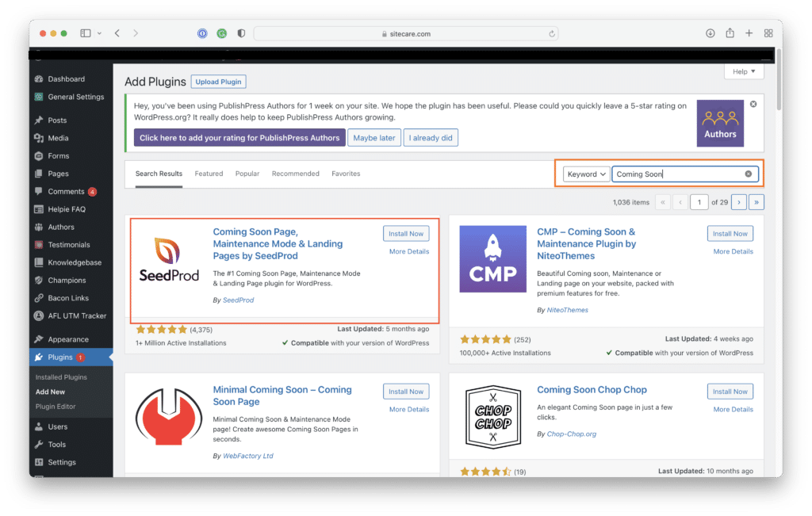
Task: Open the WebFactory Ltd author link
Action: coord(248,456)
